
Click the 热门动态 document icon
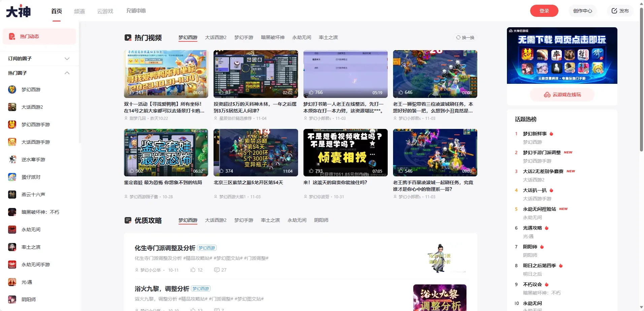point(12,36)
